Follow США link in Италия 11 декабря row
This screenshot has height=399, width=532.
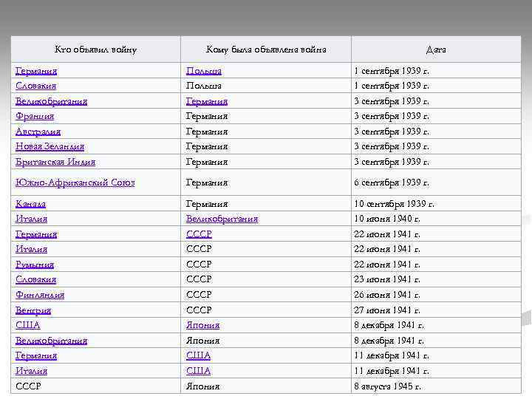pos(198,371)
